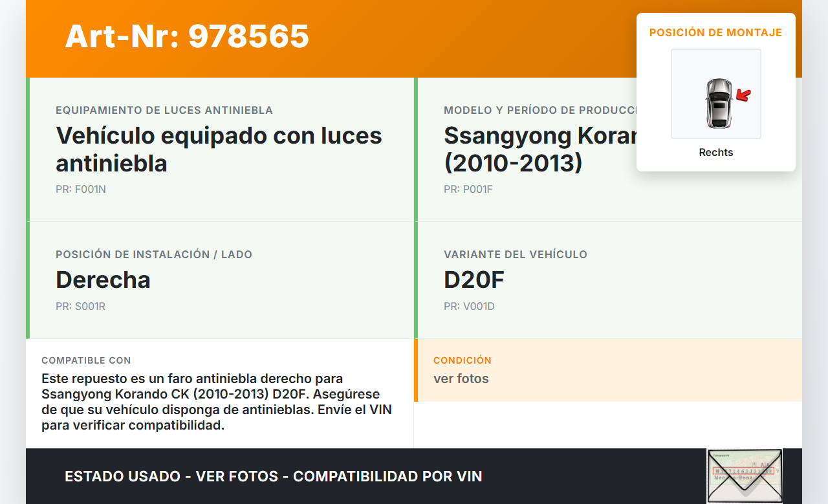Select the code 'PR: P001F'
828x504 pixels.
(x=468, y=190)
